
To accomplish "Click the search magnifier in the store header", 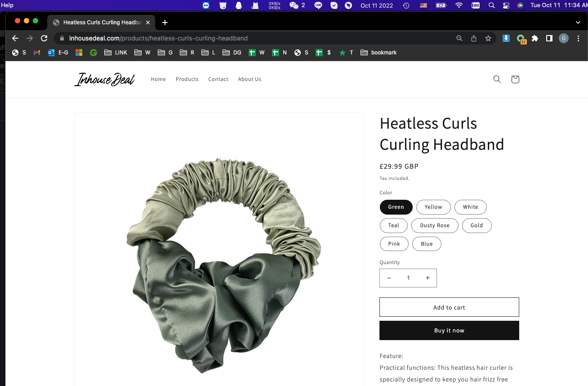I will (x=497, y=79).
